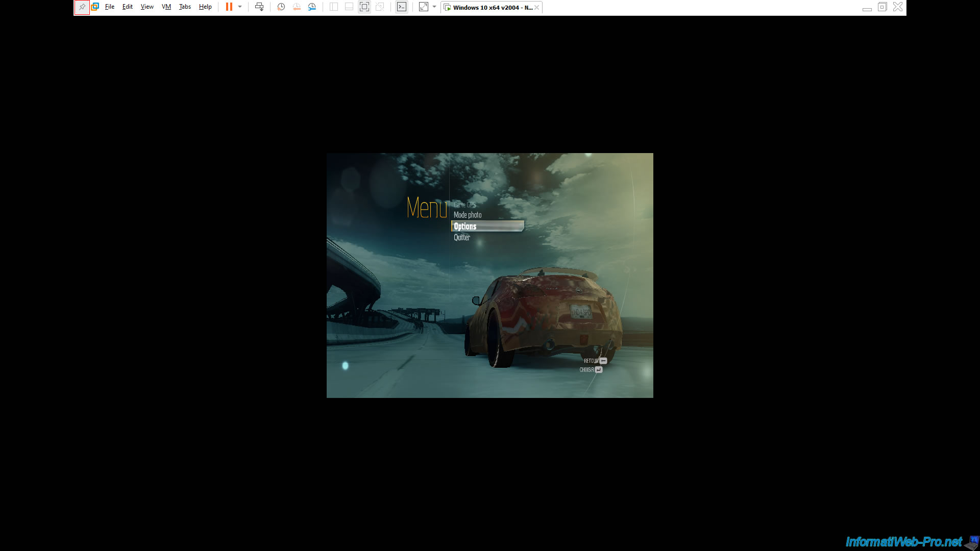Close the VMware window with the X button
The height and width of the screenshot is (551, 980).
(898, 7)
